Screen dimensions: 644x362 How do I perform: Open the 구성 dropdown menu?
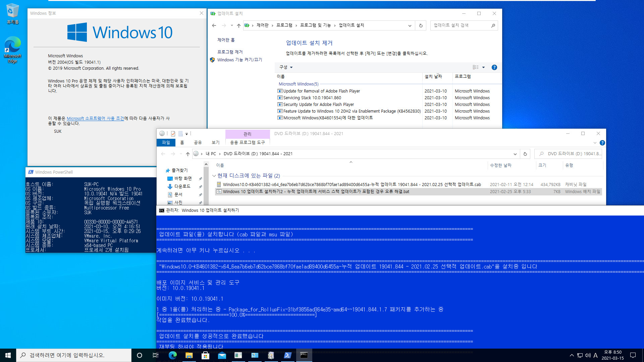point(286,67)
